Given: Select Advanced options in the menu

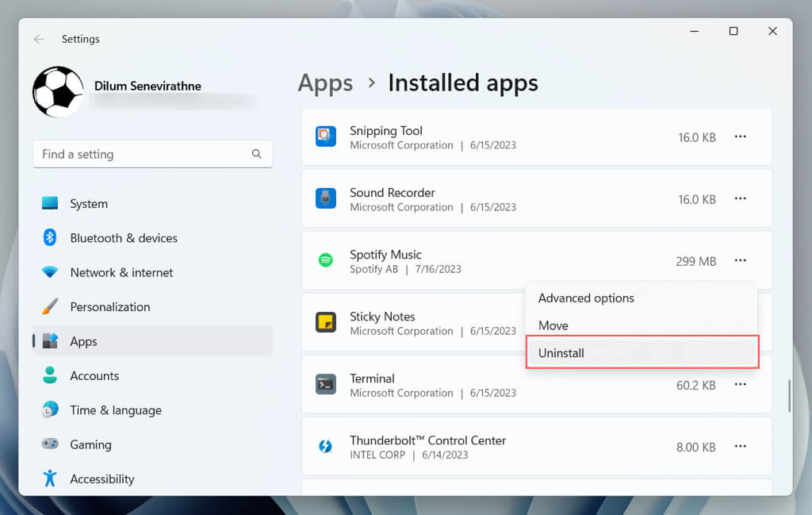Looking at the screenshot, I should point(586,298).
